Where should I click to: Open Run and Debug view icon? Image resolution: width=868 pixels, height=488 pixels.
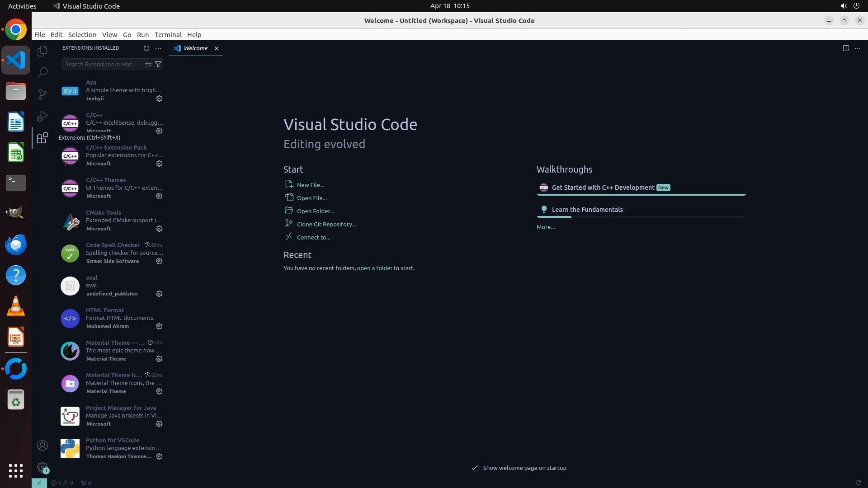click(x=42, y=116)
